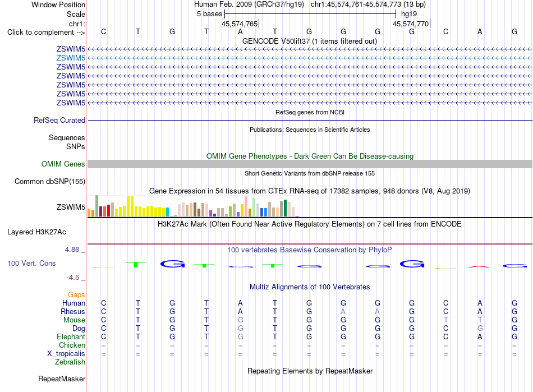Click the Layered H3K27Ac track label
533x392 pixels.
[36, 232]
